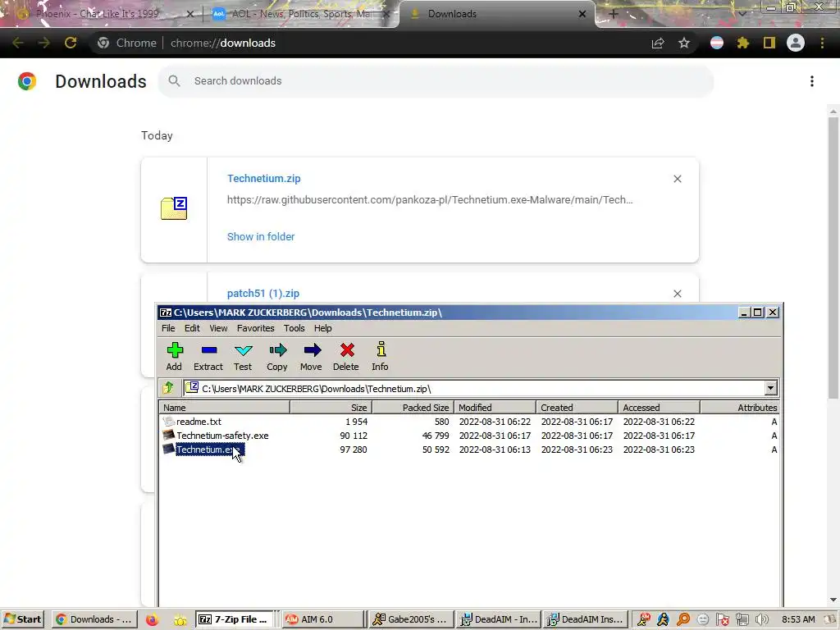840x630 pixels.
Task: Select Technetium-safety.exe in the archive
Action: click(222, 436)
